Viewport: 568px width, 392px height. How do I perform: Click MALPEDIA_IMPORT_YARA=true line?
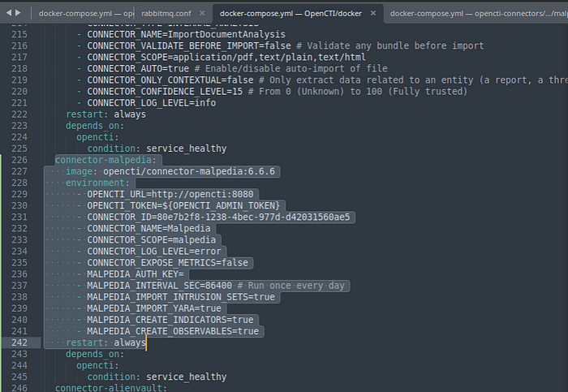[x=154, y=308]
